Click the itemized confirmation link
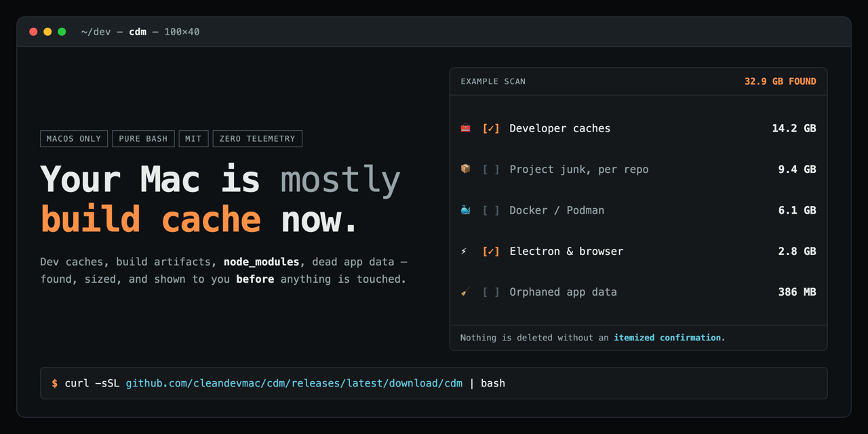Image resolution: width=868 pixels, height=434 pixels. [x=668, y=338]
